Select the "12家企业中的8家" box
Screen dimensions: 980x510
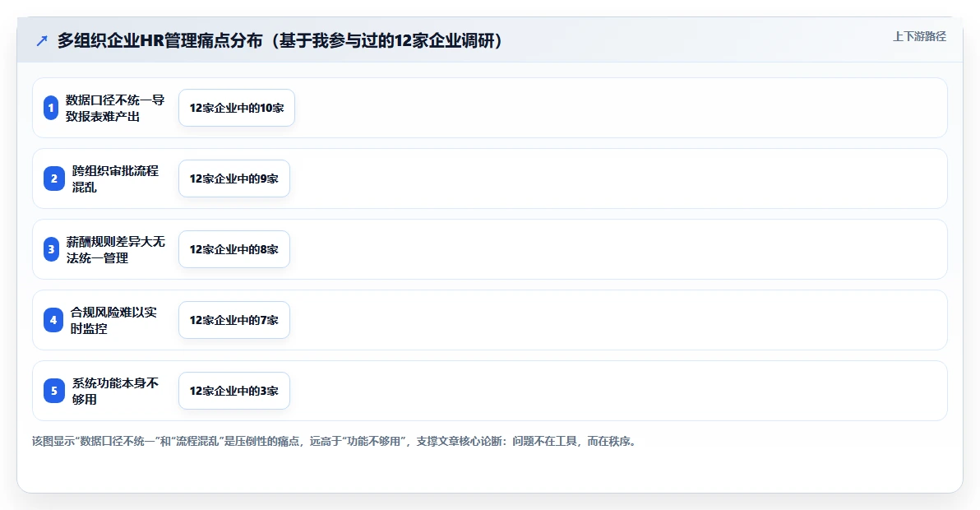233,249
